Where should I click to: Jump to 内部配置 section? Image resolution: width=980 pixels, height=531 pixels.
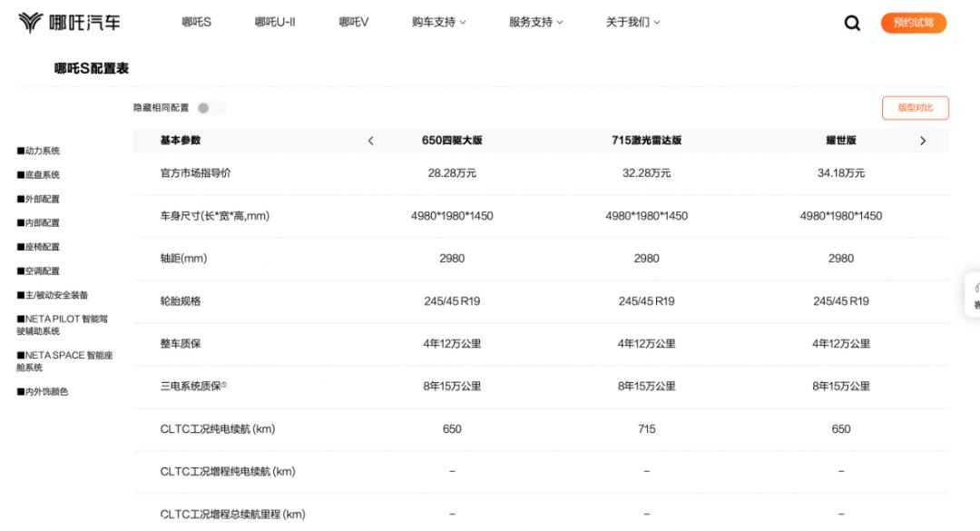(x=39, y=222)
